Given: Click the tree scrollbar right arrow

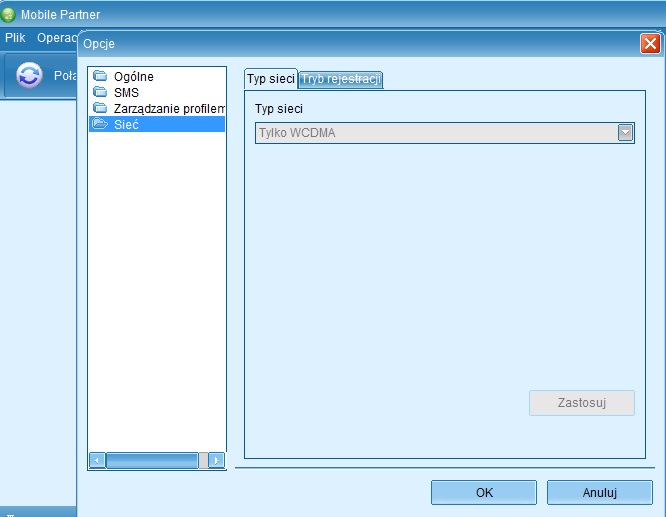Looking at the screenshot, I should click(216, 460).
